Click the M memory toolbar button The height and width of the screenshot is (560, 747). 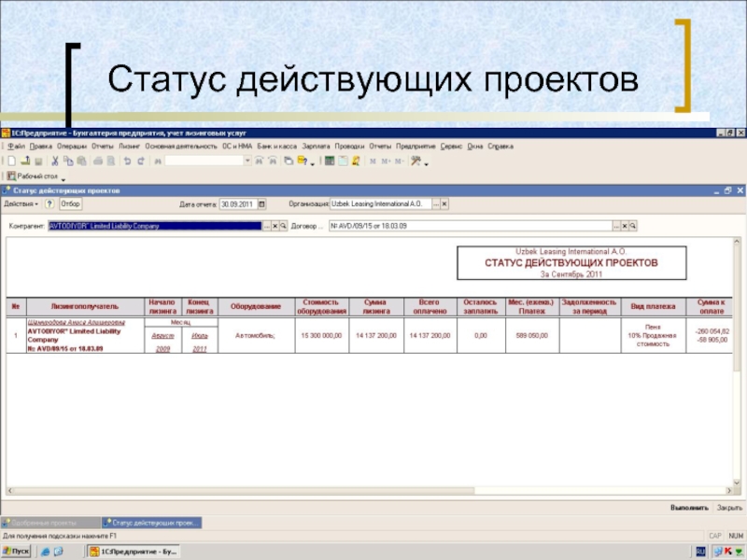[x=373, y=161]
